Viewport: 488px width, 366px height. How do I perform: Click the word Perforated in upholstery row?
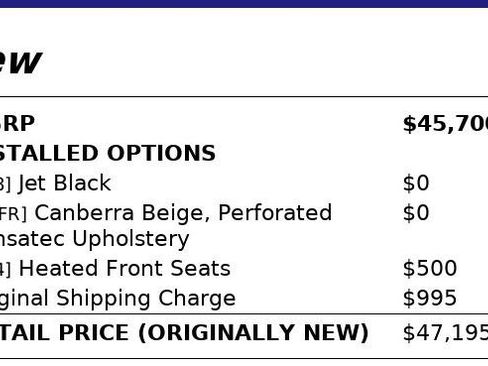[275, 212]
